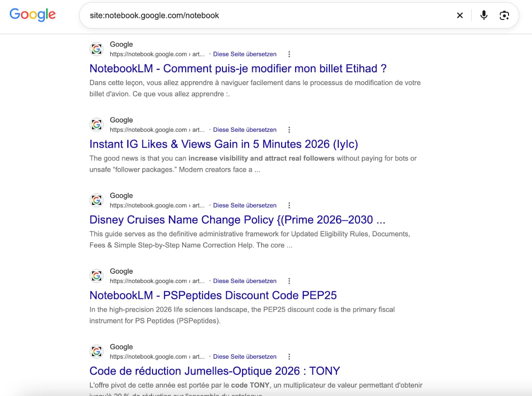Open the three-dot menu for the PSPeptides result
This screenshot has height=396, width=532.
tap(289, 281)
